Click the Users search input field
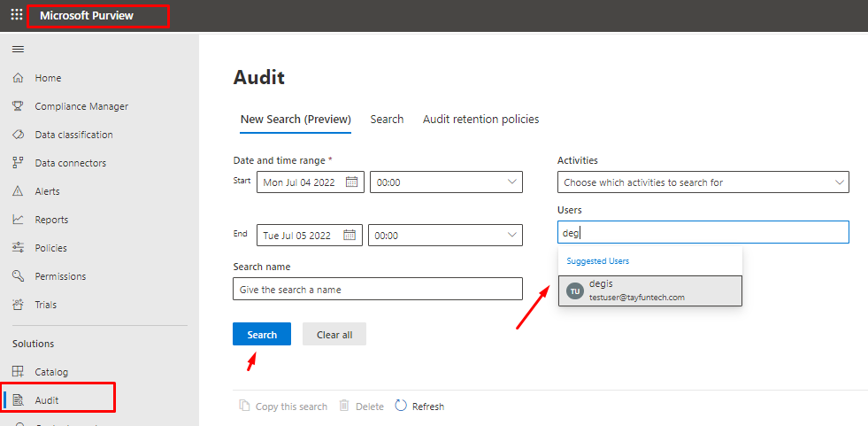868x426 pixels. tap(703, 232)
